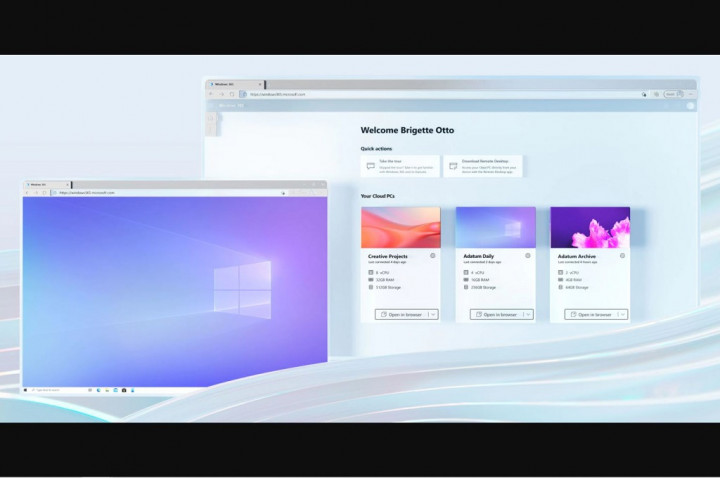Click the 16GB RAM text on Adatum Daily
Viewport: 720px width, 478px height.
pos(480,280)
